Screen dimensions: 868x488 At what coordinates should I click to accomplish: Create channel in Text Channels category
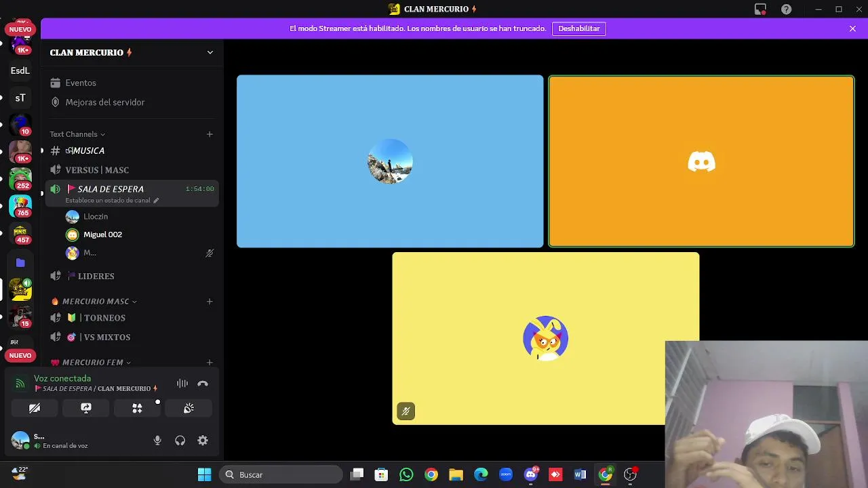click(x=210, y=134)
